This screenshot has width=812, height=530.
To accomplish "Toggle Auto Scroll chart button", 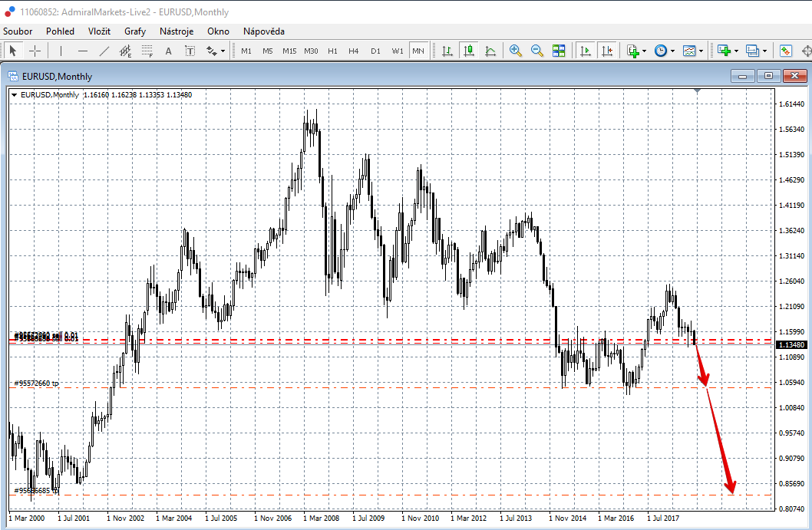I will click(586, 51).
